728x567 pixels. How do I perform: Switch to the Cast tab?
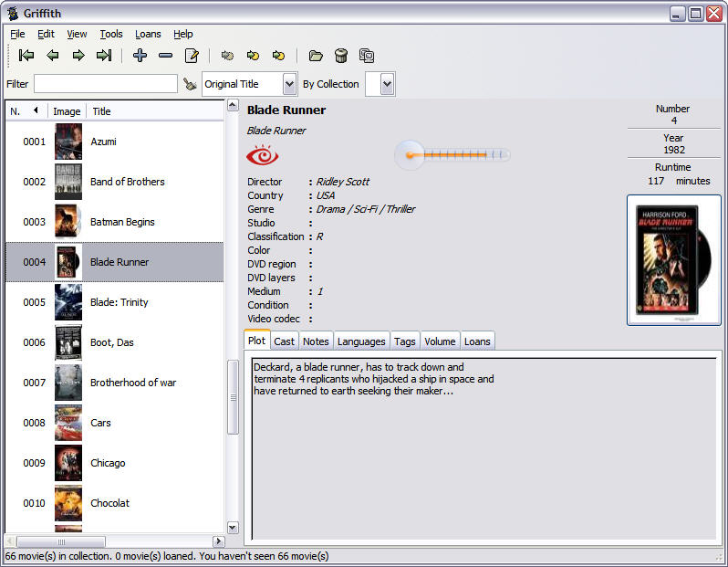[x=284, y=341]
